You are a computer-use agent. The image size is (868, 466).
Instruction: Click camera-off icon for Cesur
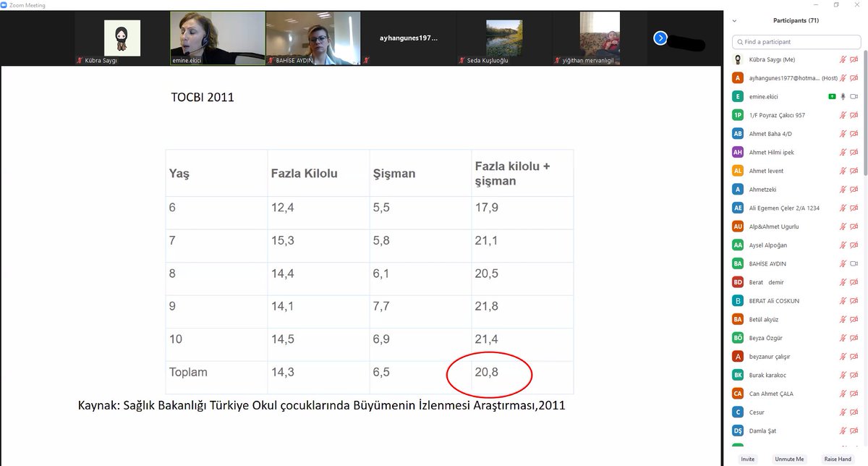coord(854,412)
